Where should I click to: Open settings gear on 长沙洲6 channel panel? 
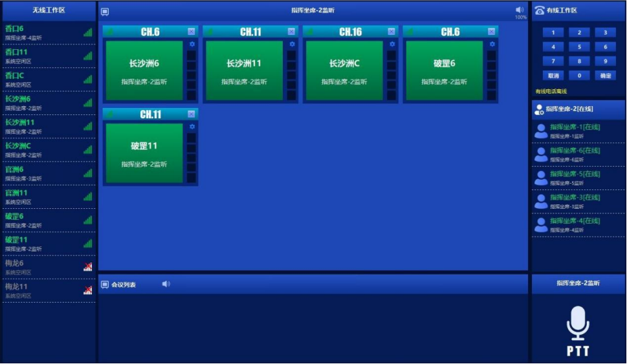[x=192, y=45]
